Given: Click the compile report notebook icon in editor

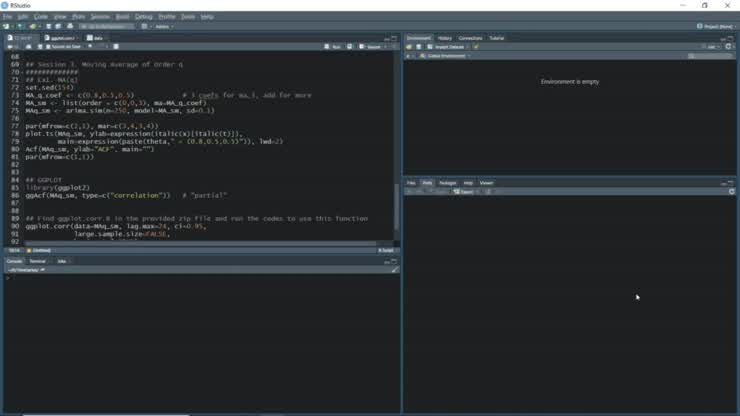Looking at the screenshot, I should click(x=116, y=47).
